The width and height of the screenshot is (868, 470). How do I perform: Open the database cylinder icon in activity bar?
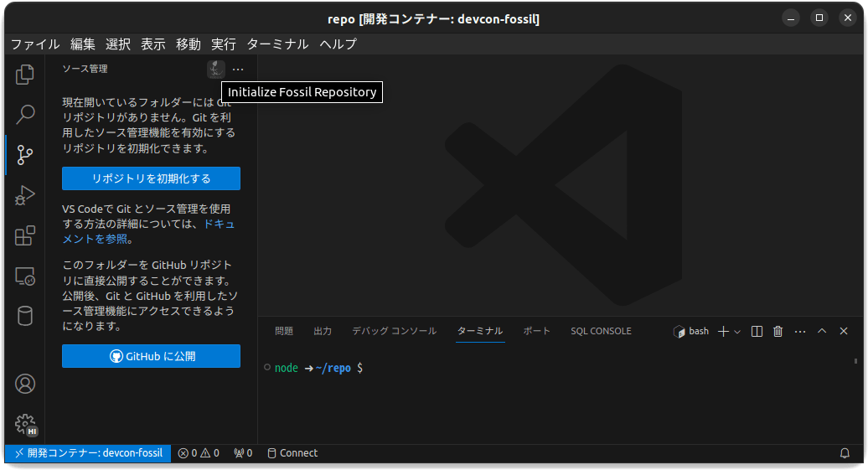coord(25,316)
